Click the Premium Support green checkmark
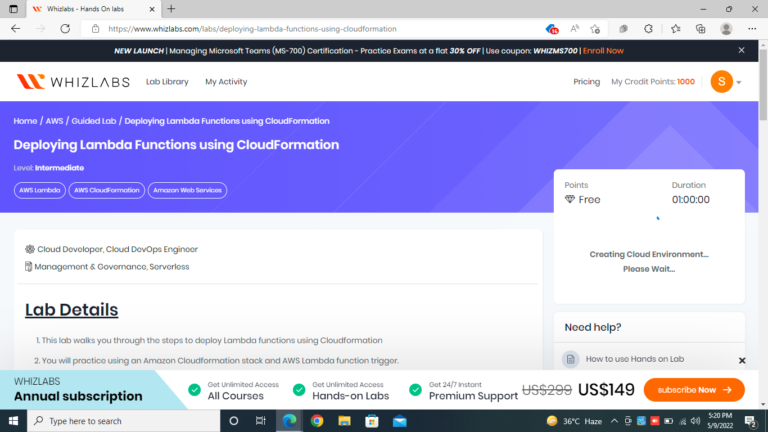Image resolution: width=768 pixels, height=432 pixels. (x=415, y=390)
